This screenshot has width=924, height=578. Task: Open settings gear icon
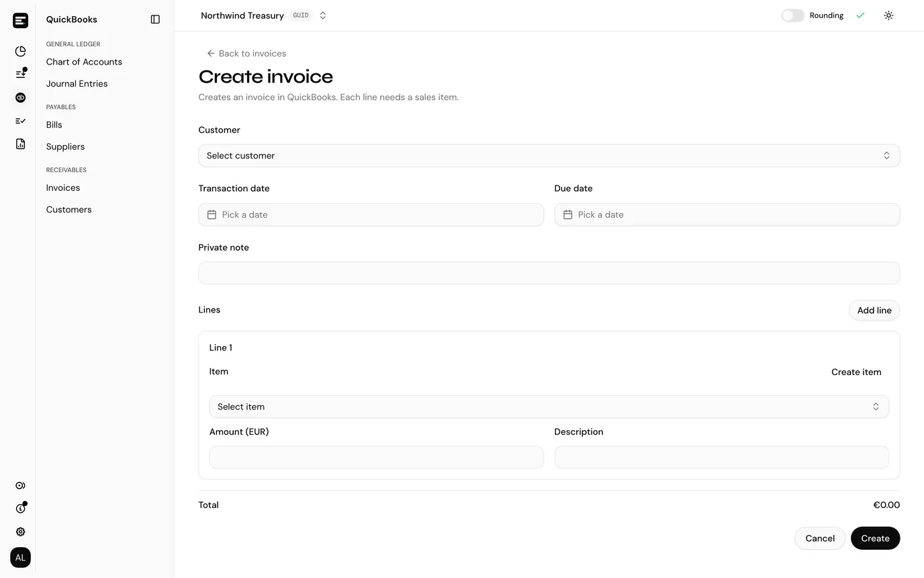(20, 532)
